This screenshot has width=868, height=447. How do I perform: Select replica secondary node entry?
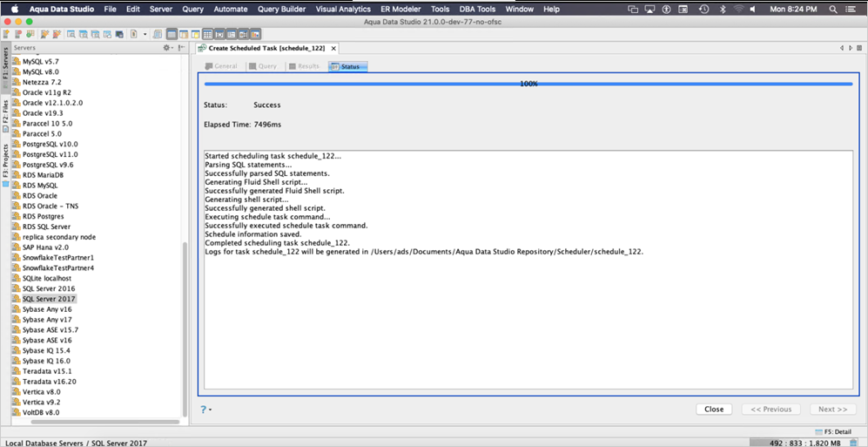click(x=58, y=237)
